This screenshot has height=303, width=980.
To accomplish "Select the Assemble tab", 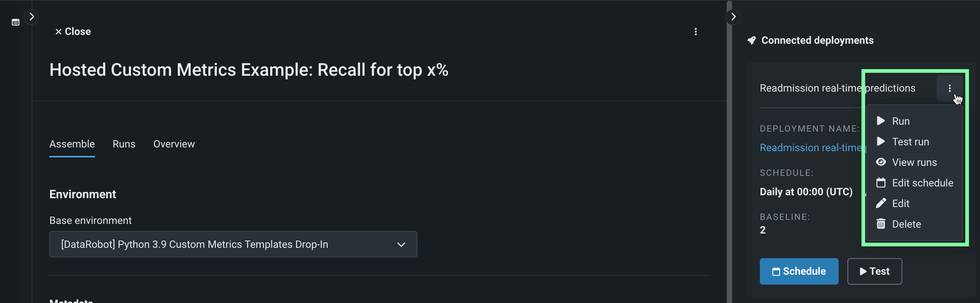I will [x=72, y=144].
